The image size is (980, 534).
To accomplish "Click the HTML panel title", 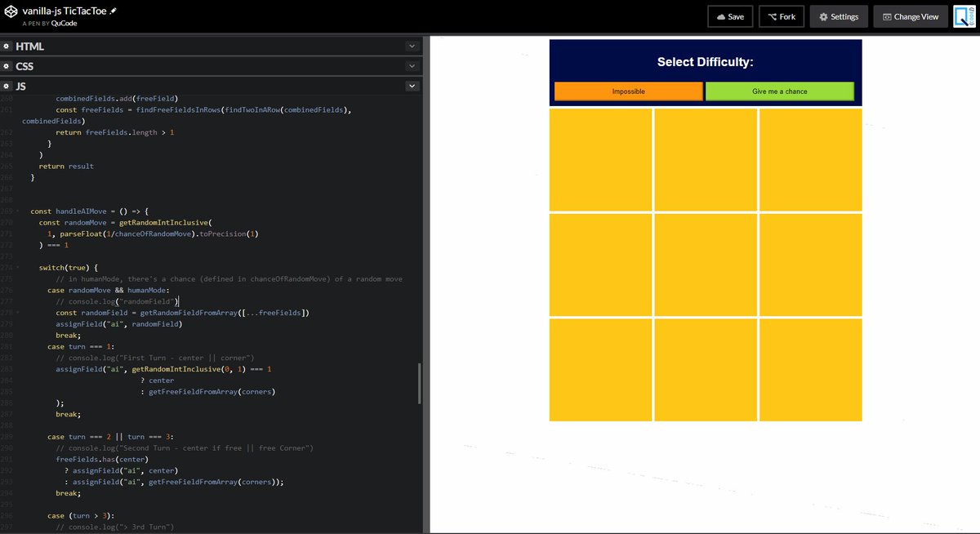I will coord(30,47).
